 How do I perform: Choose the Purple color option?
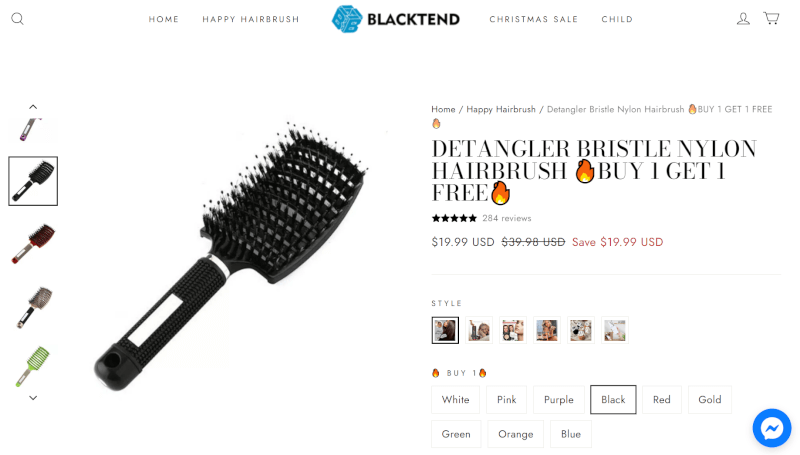pyautogui.click(x=559, y=399)
